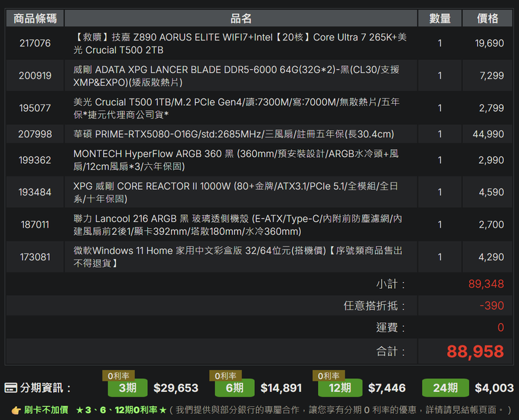
Task: Click the 0利率 badge above 6期
Action: [x=226, y=376]
